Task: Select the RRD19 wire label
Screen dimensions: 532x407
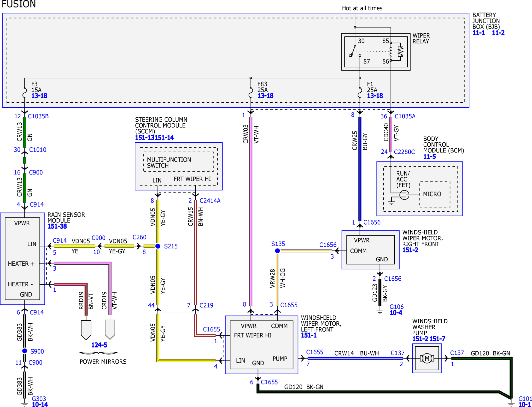Action: [81, 301]
